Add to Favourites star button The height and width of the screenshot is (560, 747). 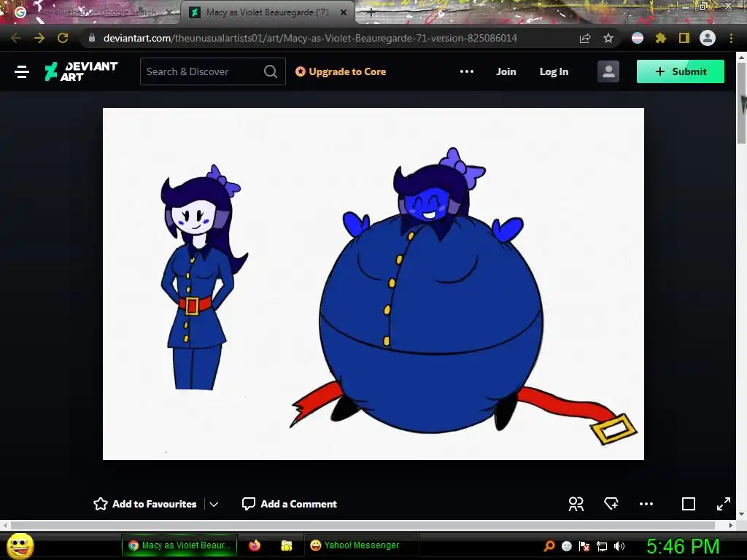coord(145,504)
